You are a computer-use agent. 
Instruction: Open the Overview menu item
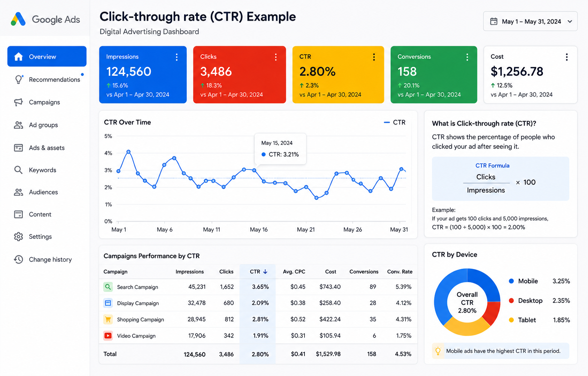point(47,57)
